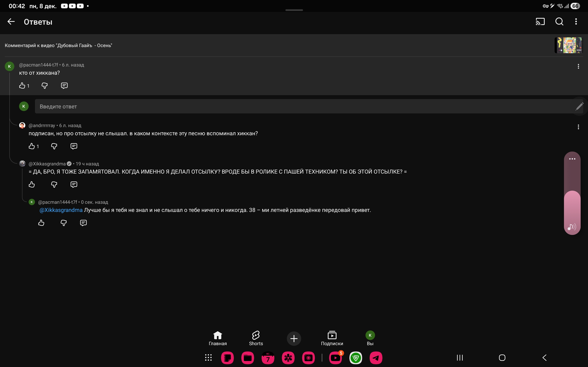The width and height of the screenshot is (588, 367).
Task: Open the top-right three-dot overflow menu
Action: [x=576, y=22]
